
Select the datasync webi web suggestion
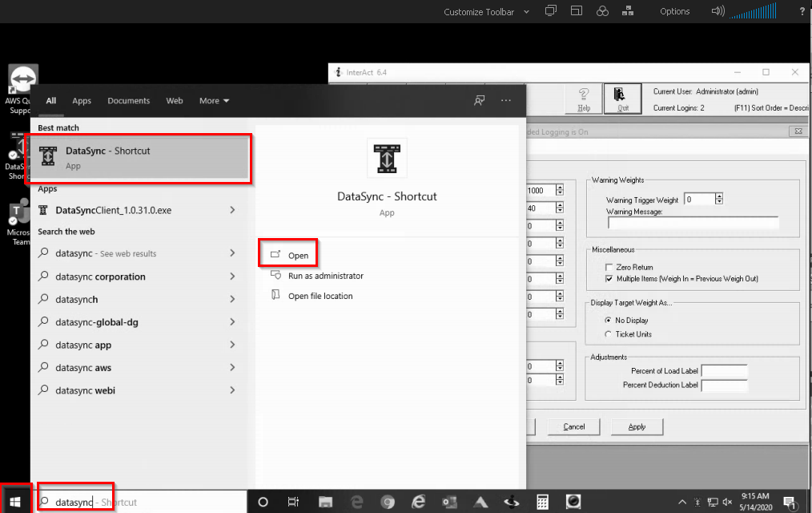[x=137, y=390]
